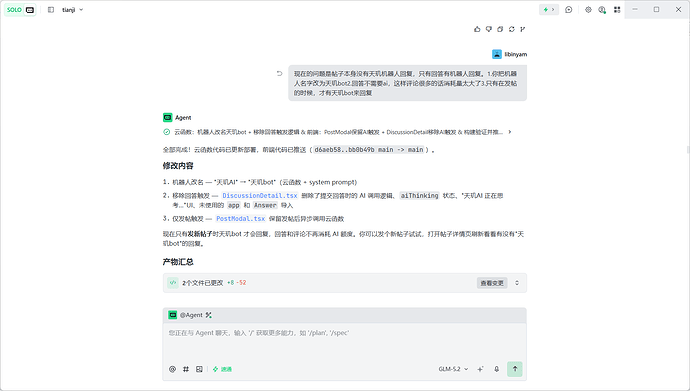The image size is (690, 391).
Task: Expand the changed files list arrows
Action: tap(517, 283)
